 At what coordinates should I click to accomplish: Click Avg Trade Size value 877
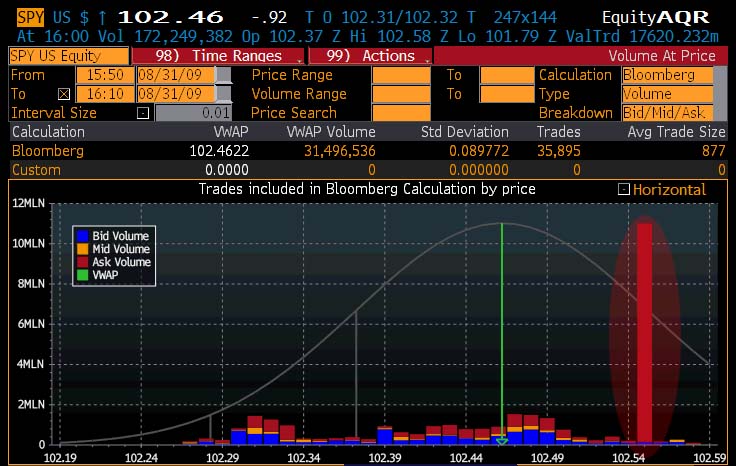pyautogui.click(x=714, y=151)
